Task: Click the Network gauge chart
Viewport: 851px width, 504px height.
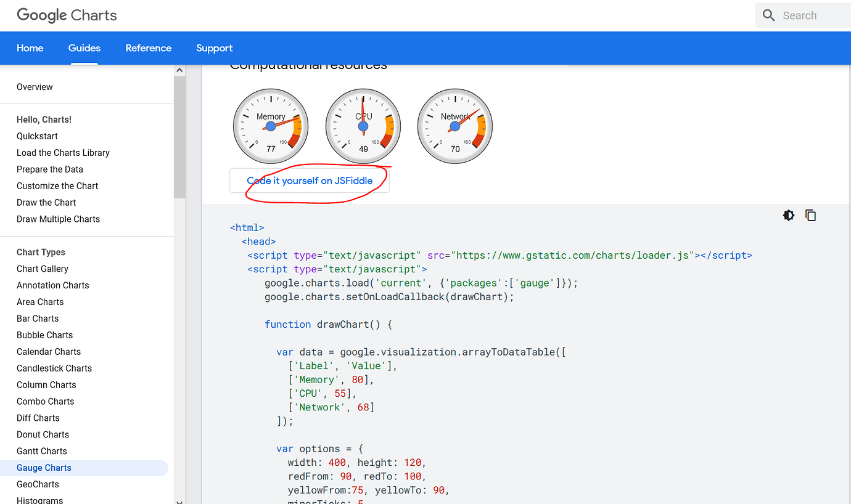Action: [x=455, y=126]
